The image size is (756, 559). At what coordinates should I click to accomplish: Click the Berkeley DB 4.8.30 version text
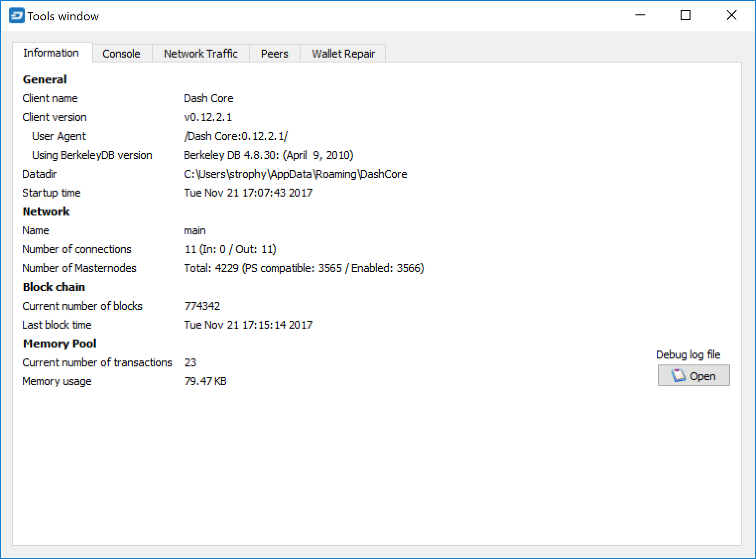coord(268,155)
